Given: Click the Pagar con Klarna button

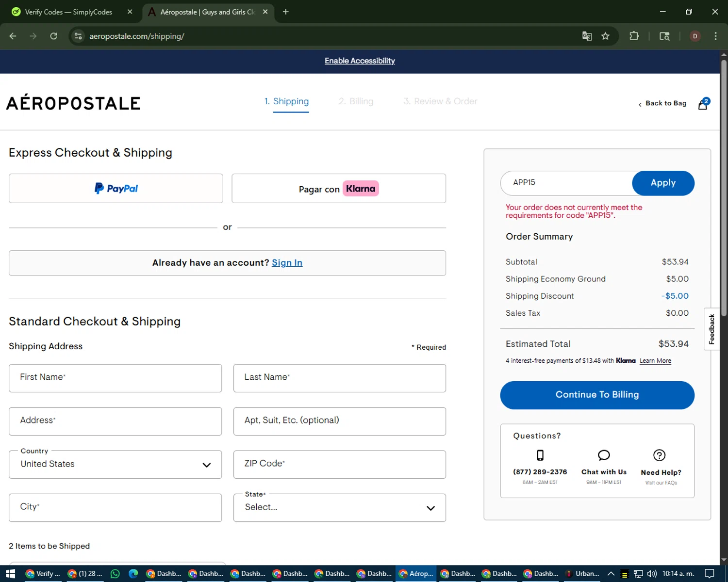Looking at the screenshot, I should pyautogui.click(x=339, y=188).
